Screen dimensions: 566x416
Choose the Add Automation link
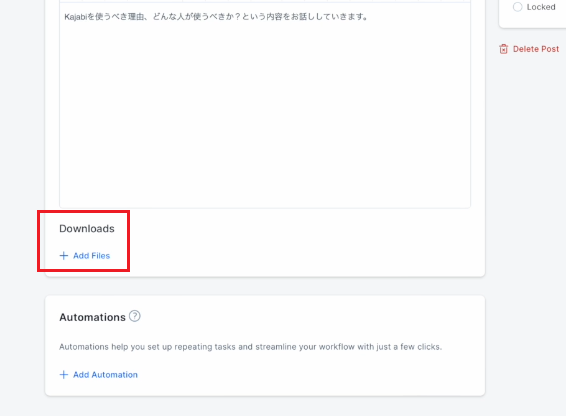[x=105, y=375]
